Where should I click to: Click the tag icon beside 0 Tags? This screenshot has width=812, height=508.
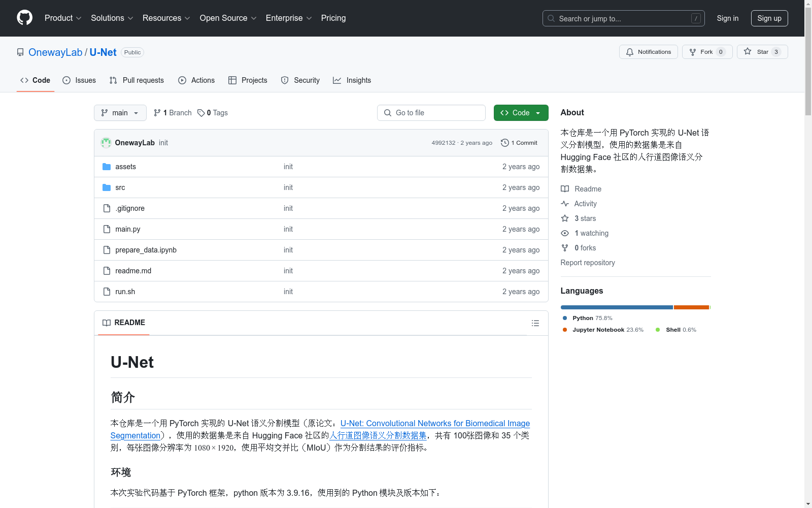pos(201,113)
